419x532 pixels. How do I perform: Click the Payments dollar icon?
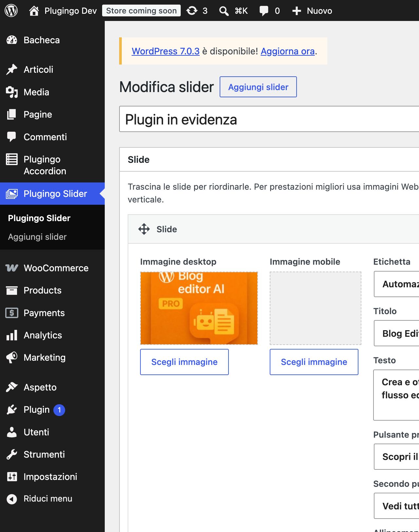click(12, 313)
